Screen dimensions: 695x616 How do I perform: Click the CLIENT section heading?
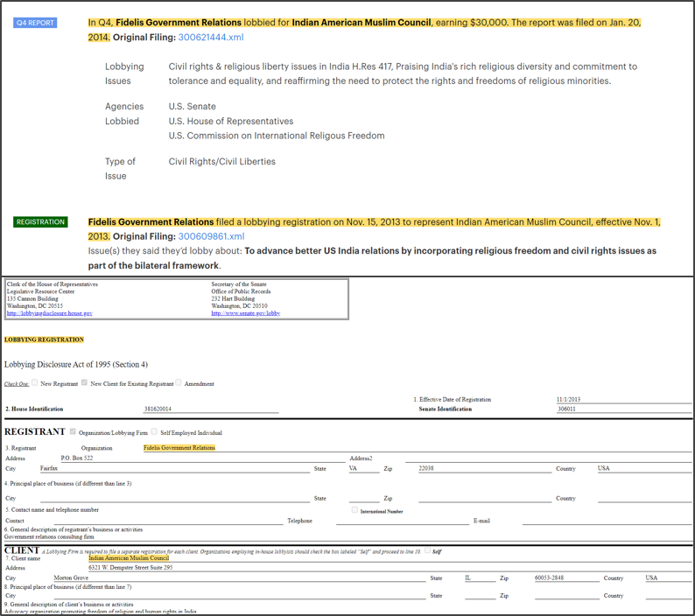click(22, 550)
